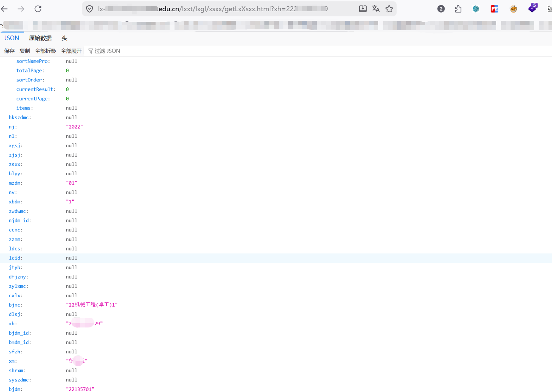Image resolution: width=552 pixels, height=392 pixels.
Task: Open the site security shield info
Action: click(x=90, y=9)
